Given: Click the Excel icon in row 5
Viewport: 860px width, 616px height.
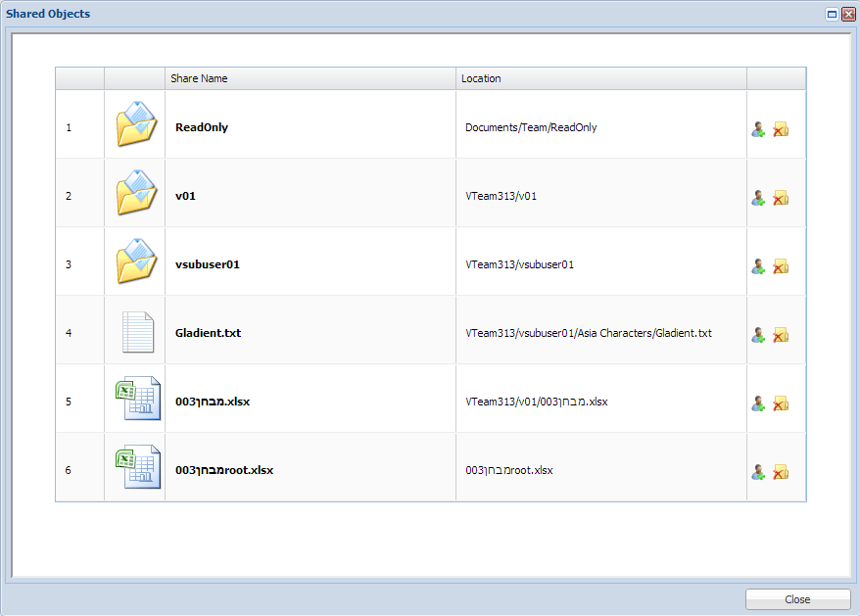Looking at the screenshot, I should (x=138, y=399).
